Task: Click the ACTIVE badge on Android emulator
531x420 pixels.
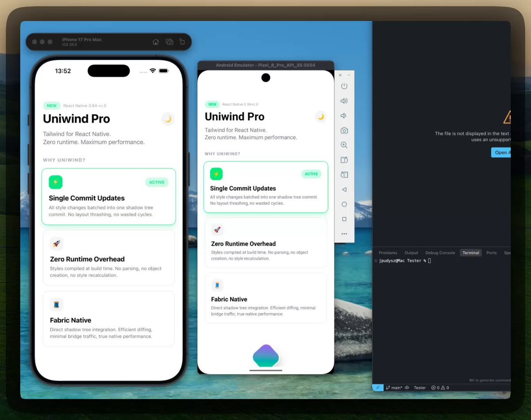Action: pyautogui.click(x=311, y=174)
